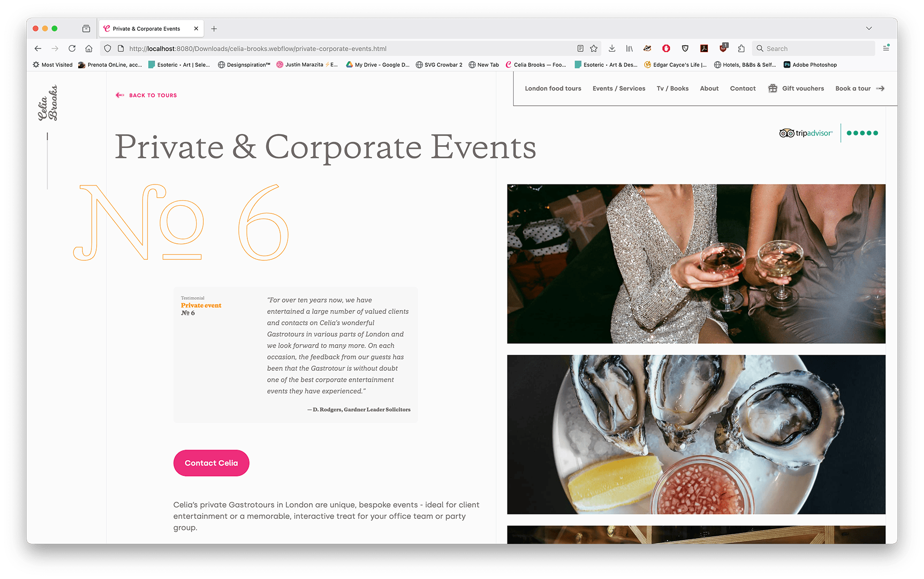Open the library bookmarks icon
Screen dimensions: 924x579
(x=629, y=48)
